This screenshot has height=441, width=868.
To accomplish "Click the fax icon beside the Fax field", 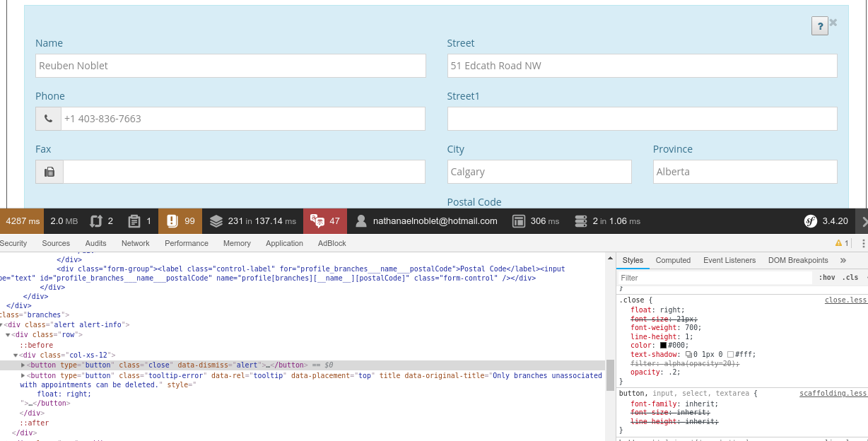I will click(49, 172).
